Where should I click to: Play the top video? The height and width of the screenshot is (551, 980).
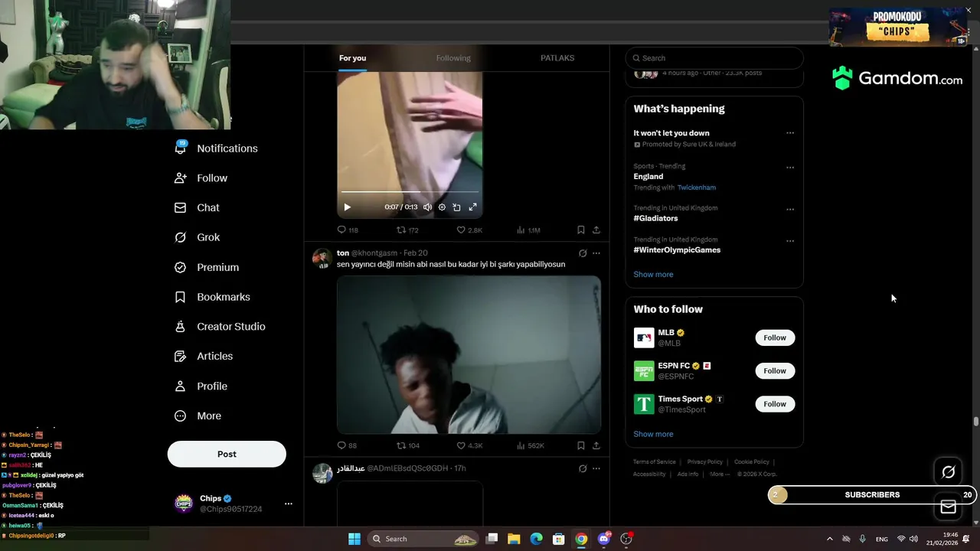click(348, 207)
